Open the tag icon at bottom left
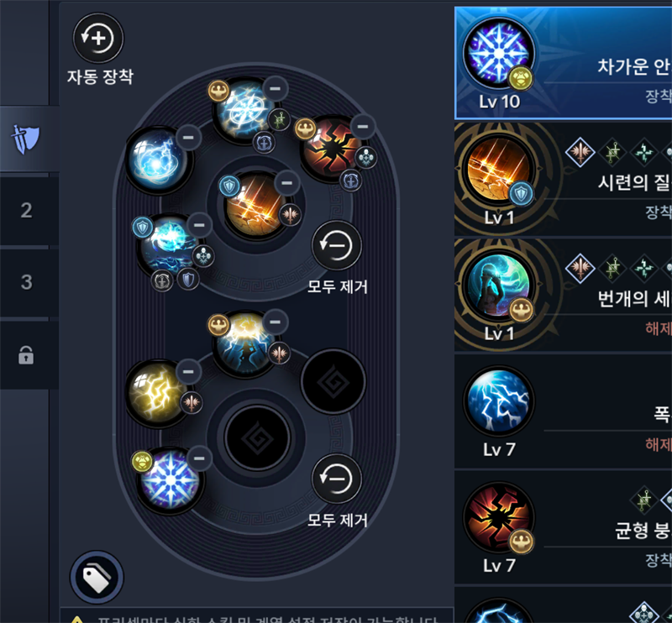This screenshot has width=672, height=623. [97, 577]
